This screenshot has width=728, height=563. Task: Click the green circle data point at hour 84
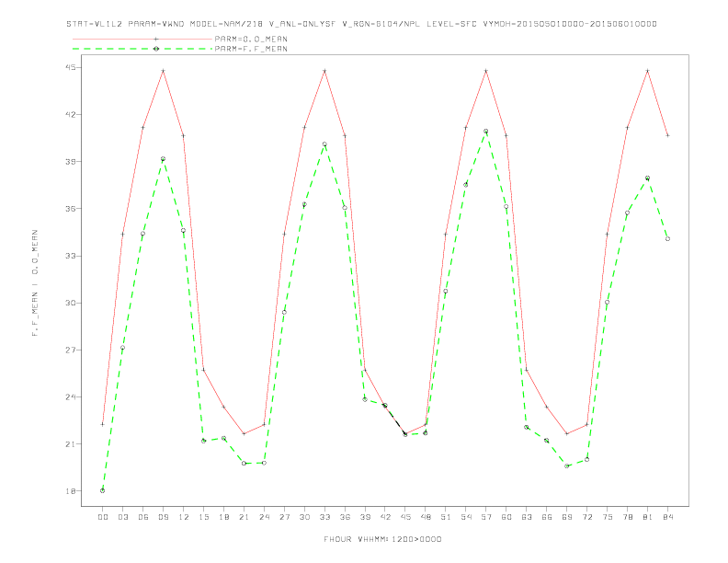point(667,239)
